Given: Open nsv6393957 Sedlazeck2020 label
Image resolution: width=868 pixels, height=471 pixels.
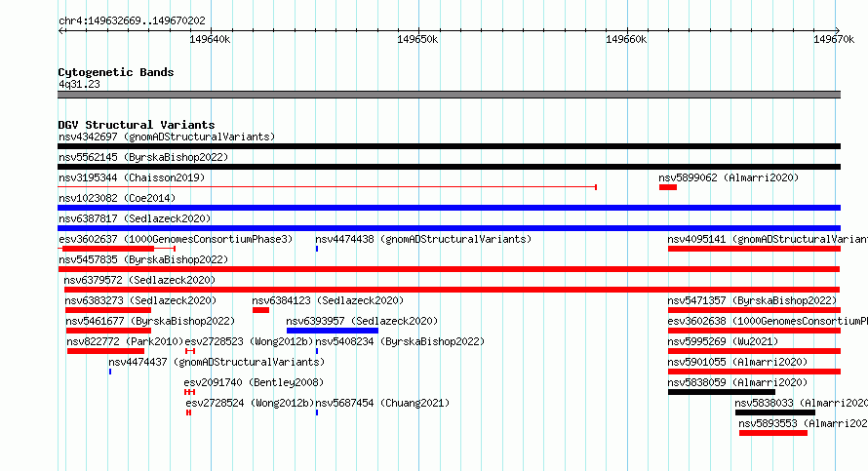Looking at the screenshot, I should (362, 321).
